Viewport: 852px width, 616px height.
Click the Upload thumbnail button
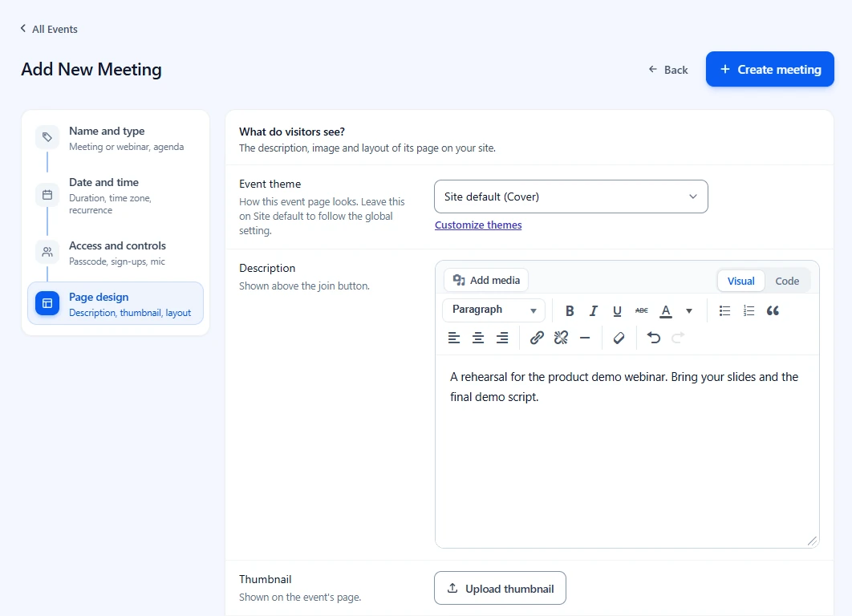[500, 588]
